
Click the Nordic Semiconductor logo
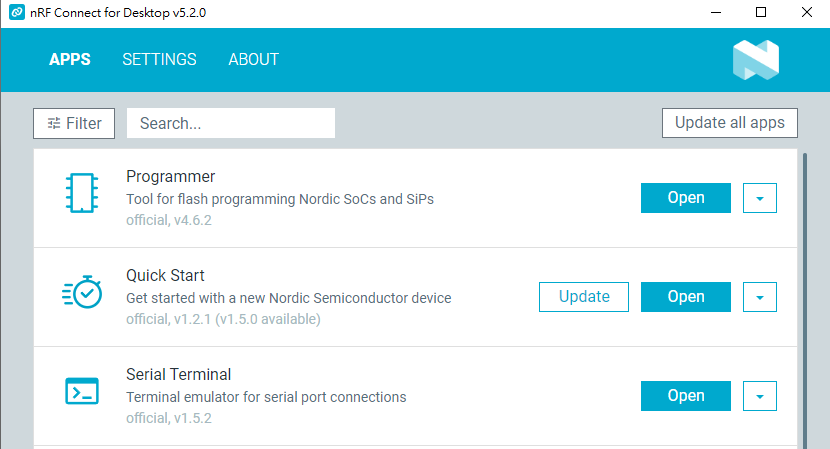click(755, 60)
